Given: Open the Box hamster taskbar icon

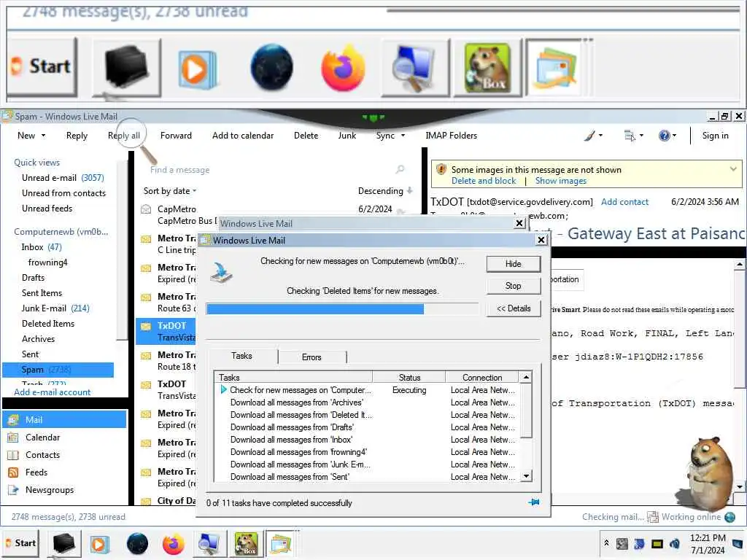Looking at the screenshot, I should [x=246, y=544].
